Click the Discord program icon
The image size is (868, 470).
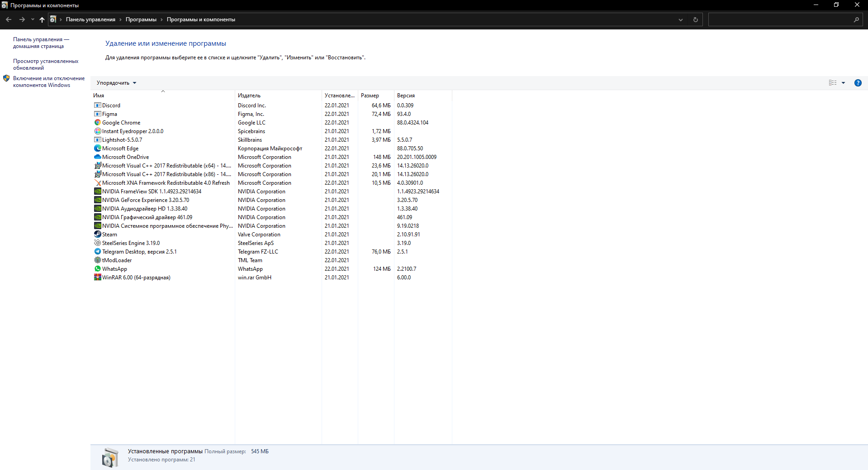tap(97, 106)
